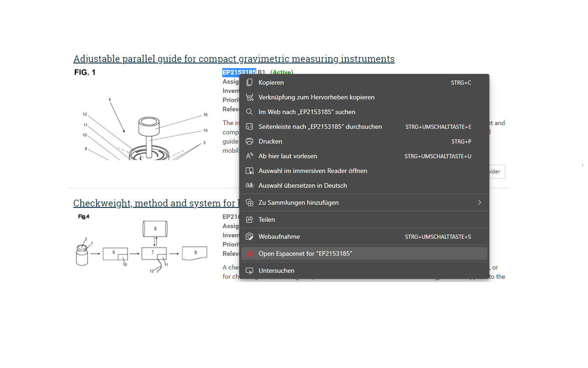588x368 pixels.
Task: Open the Checkweight, method and system link
Action: [x=156, y=203]
